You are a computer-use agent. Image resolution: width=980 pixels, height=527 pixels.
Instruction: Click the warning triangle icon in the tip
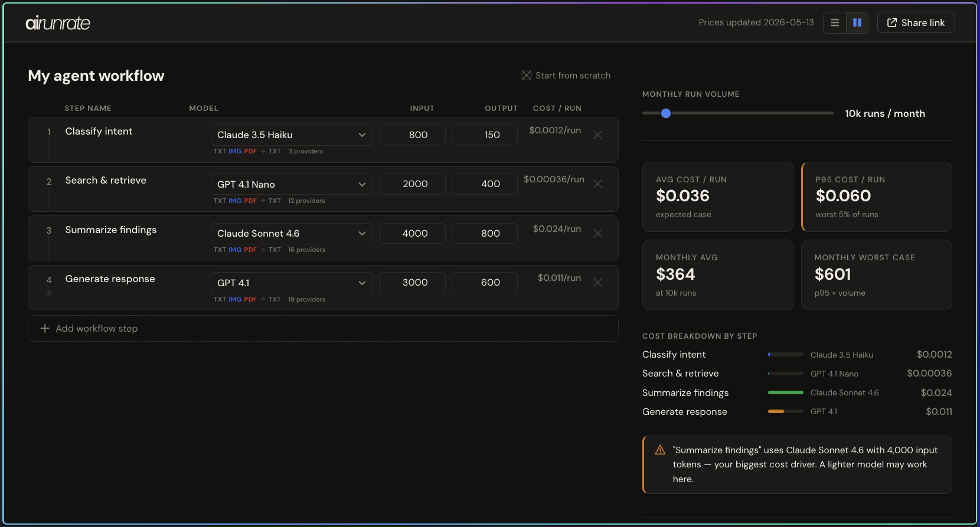click(x=660, y=450)
